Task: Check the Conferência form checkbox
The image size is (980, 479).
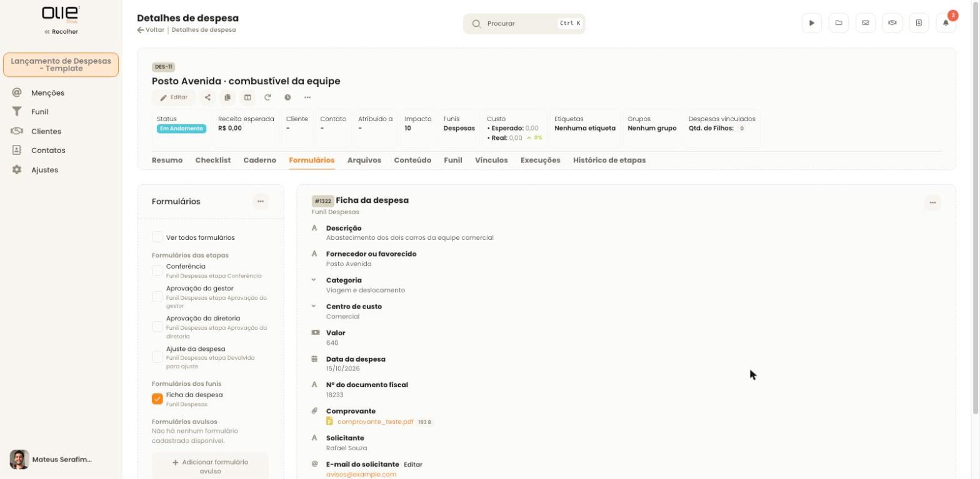Action: coord(157,270)
